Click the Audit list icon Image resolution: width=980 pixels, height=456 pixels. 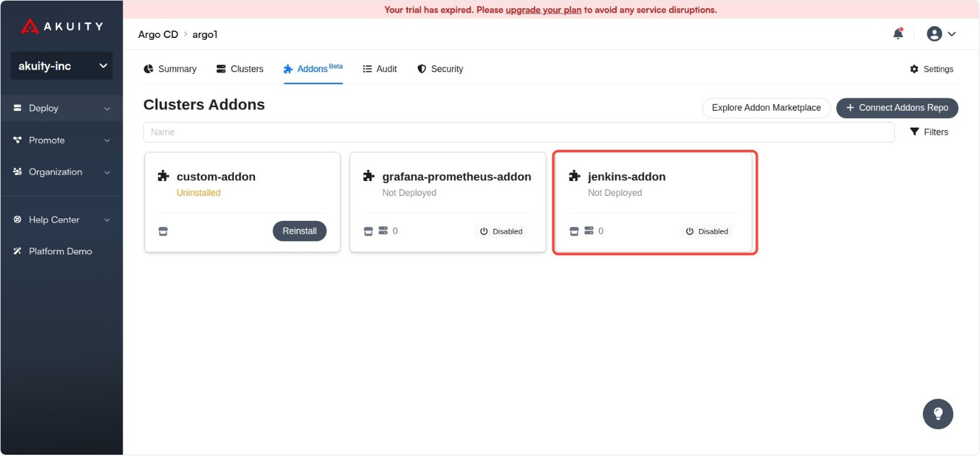(x=367, y=69)
